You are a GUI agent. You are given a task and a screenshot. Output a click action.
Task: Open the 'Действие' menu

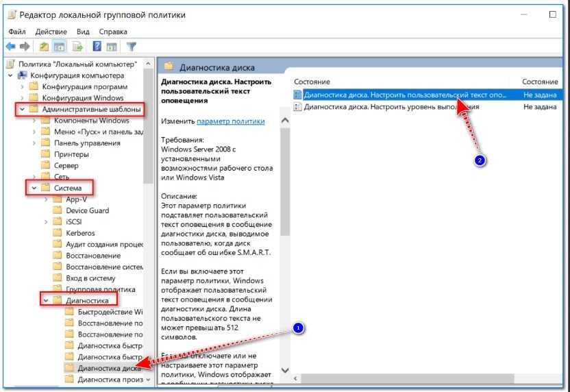click(51, 32)
